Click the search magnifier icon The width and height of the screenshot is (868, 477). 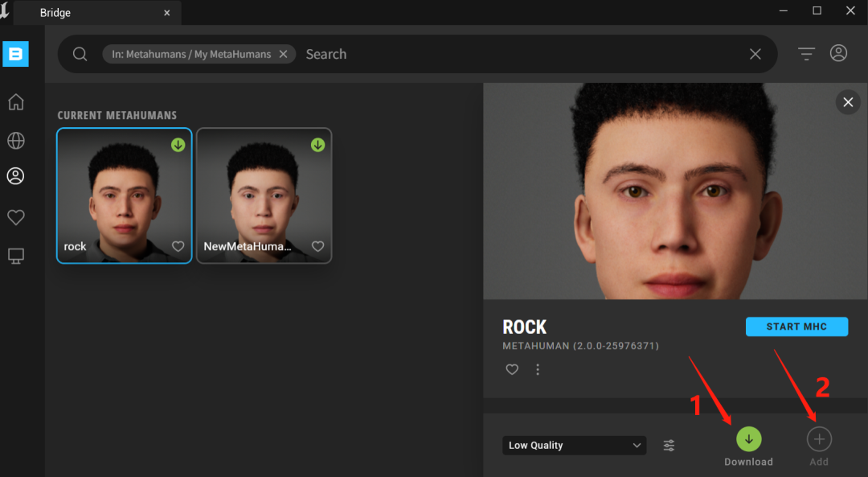coord(80,54)
